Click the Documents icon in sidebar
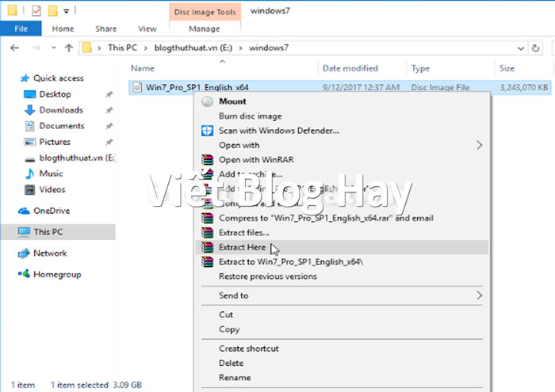Screen dimensions: 555x392 click(x=30, y=126)
